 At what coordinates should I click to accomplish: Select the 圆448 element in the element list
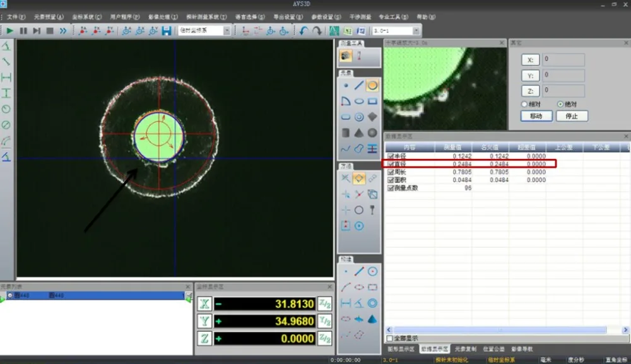95,295
